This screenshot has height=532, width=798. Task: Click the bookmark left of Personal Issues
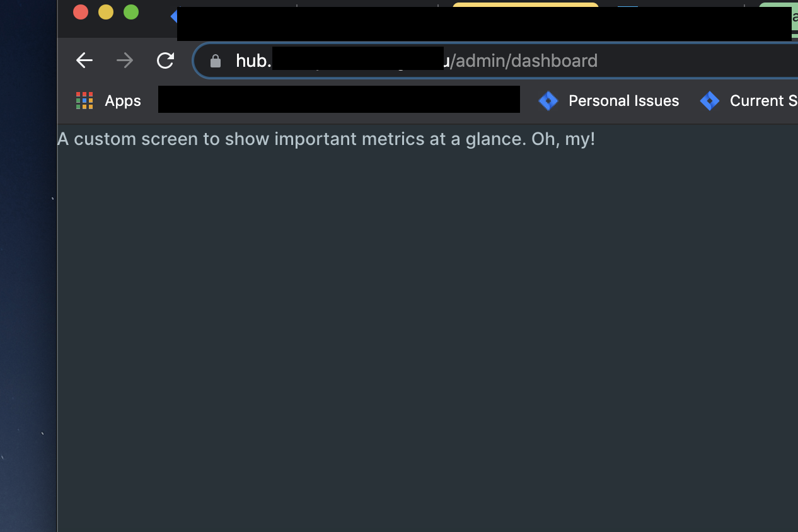pyautogui.click(x=338, y=100)
